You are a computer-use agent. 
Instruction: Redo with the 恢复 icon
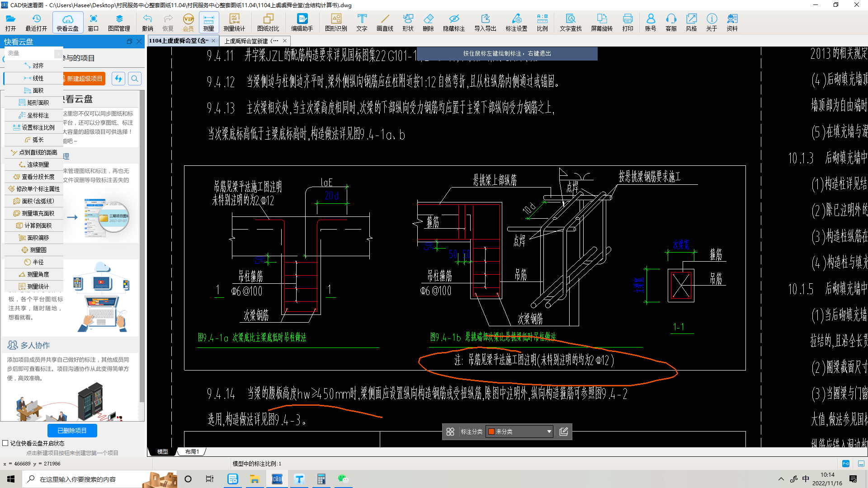(x=168, y=22)
